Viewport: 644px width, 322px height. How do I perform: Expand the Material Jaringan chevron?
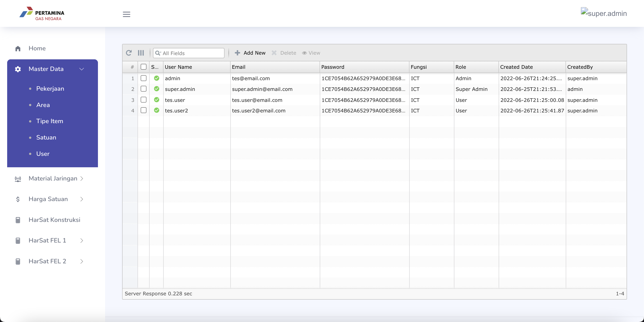[82, 178]
